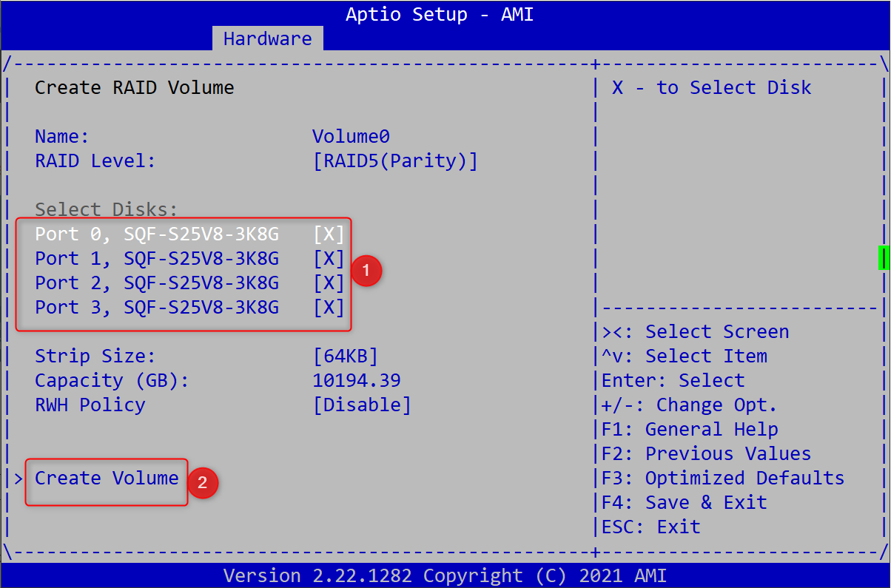The width and height of the screenshot is (891, 588).
Task: Open the Strip Size 64KB option
Action: tap(346, 356)
